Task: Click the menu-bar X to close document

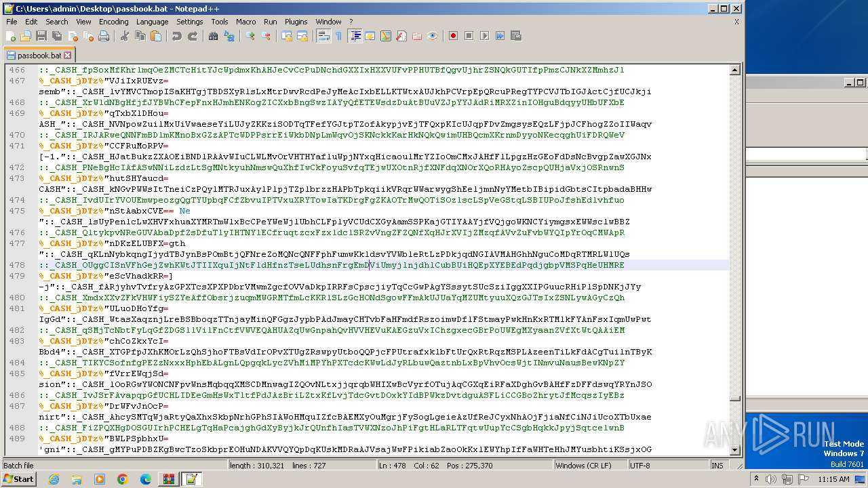Action: click(x=736, y=22)
